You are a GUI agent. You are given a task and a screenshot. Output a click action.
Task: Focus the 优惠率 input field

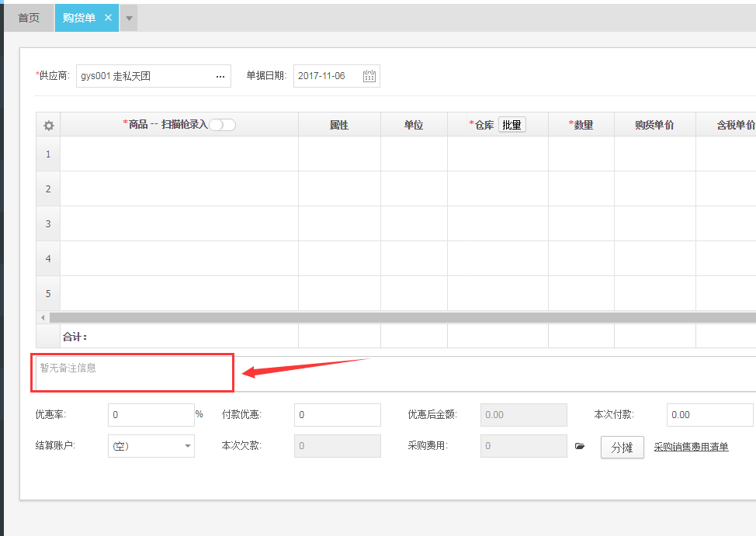151,415
